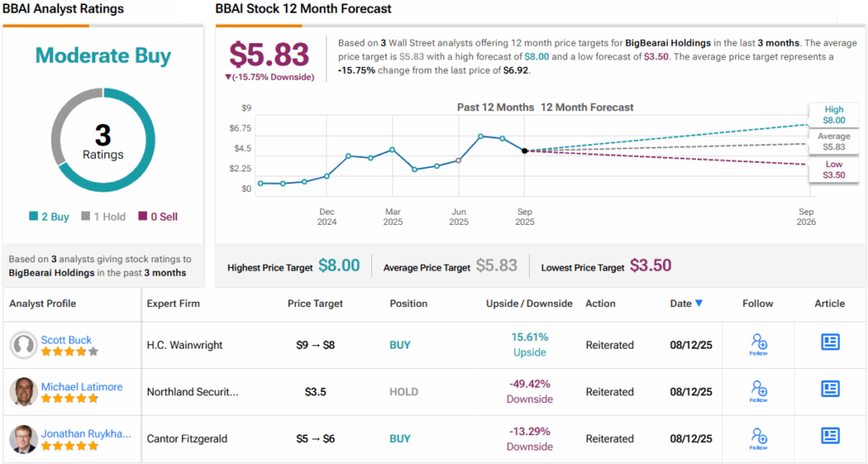Click the High $8.00 forecast label

[x=834, y=115]
